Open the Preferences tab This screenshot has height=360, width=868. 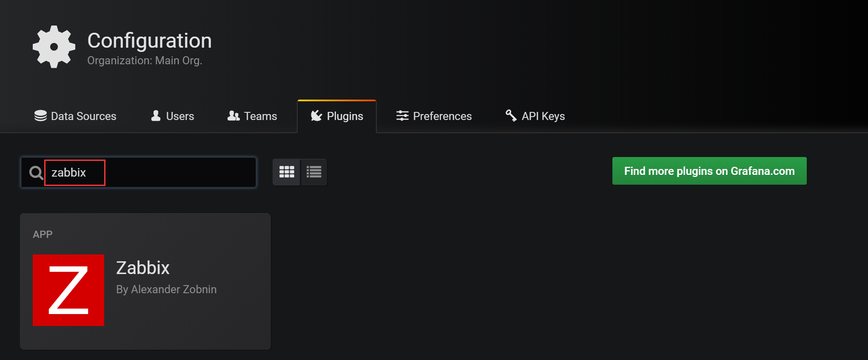(x=434, y=116)
